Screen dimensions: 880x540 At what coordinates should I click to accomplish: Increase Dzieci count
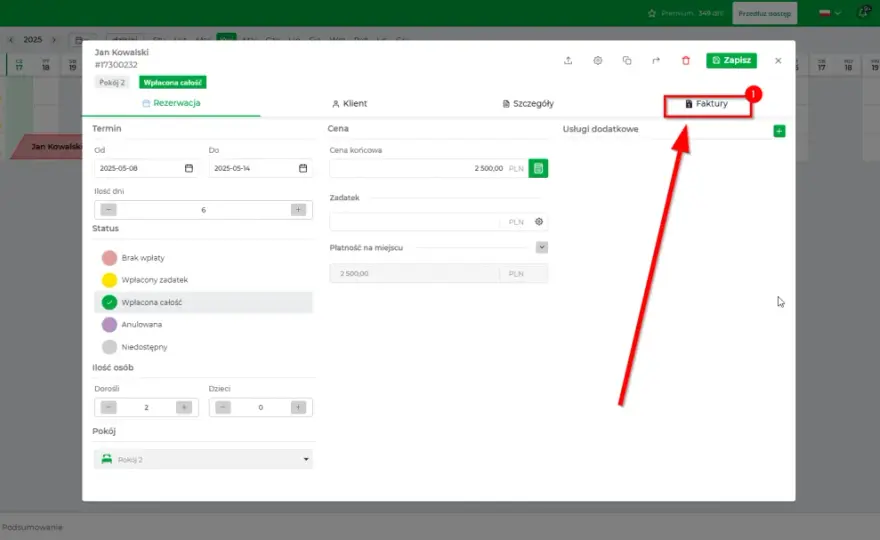coord(298,408)
